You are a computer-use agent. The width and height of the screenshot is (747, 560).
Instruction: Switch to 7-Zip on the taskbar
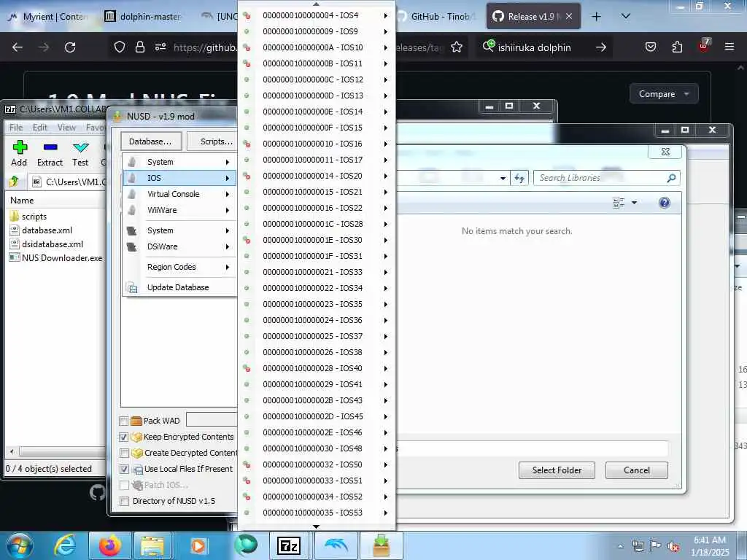[289, 545]
